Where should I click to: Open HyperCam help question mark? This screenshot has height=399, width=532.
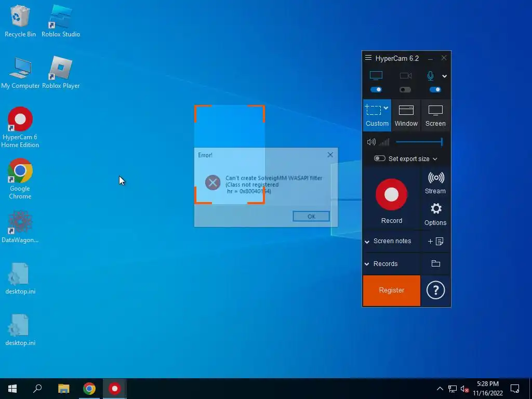(435, 290)
